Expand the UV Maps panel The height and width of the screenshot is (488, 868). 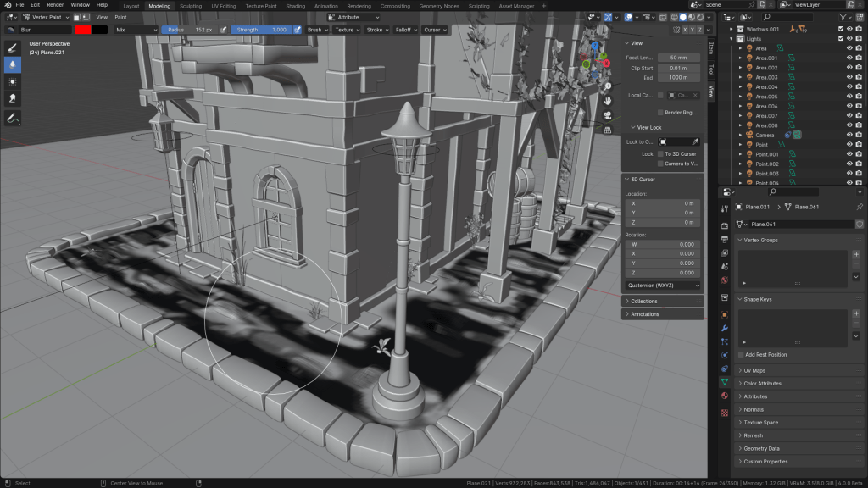(754, 371)
